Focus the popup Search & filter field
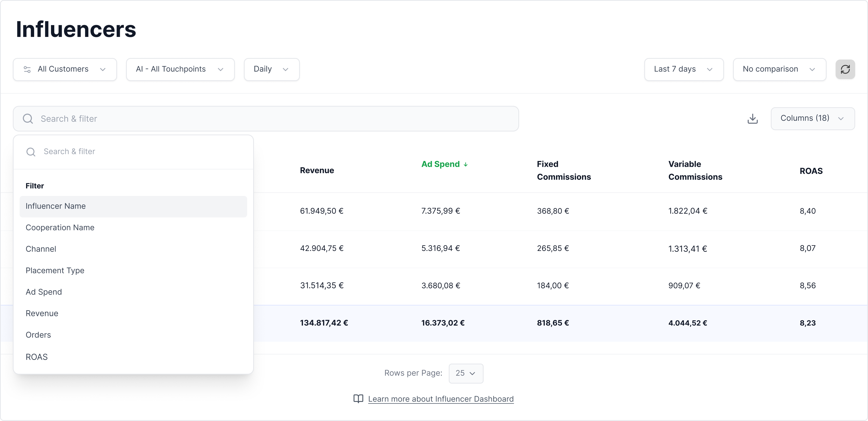 [141, 152]
